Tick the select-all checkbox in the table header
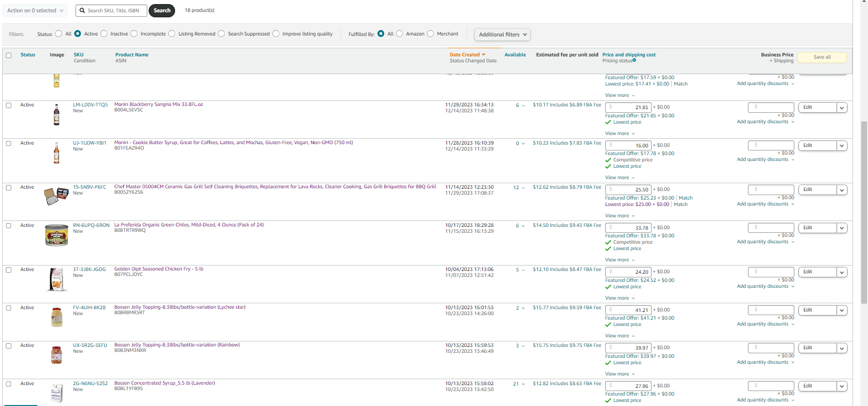 (9, 55)
